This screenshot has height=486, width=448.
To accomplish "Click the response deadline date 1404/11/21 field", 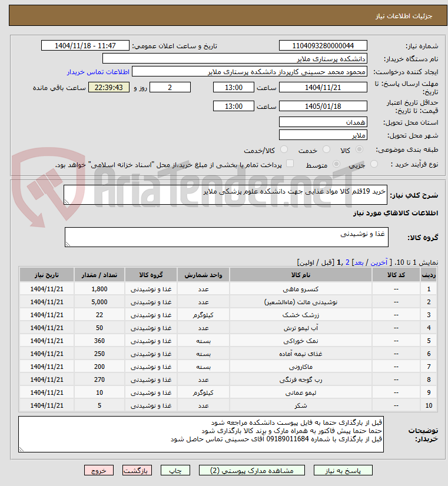I will (x=323, y=88).
